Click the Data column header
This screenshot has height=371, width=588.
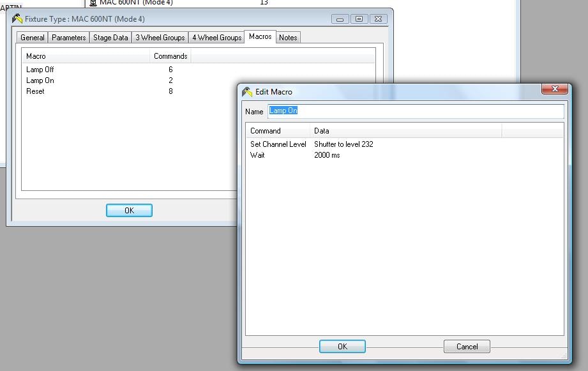pyautogui.click(x=406, y=130)
